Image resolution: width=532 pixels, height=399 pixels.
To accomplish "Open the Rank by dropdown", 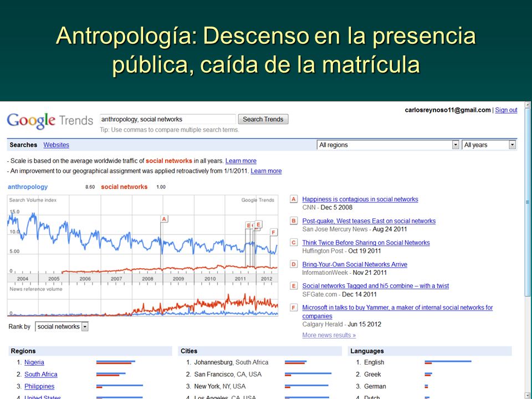I will point(62,326).
